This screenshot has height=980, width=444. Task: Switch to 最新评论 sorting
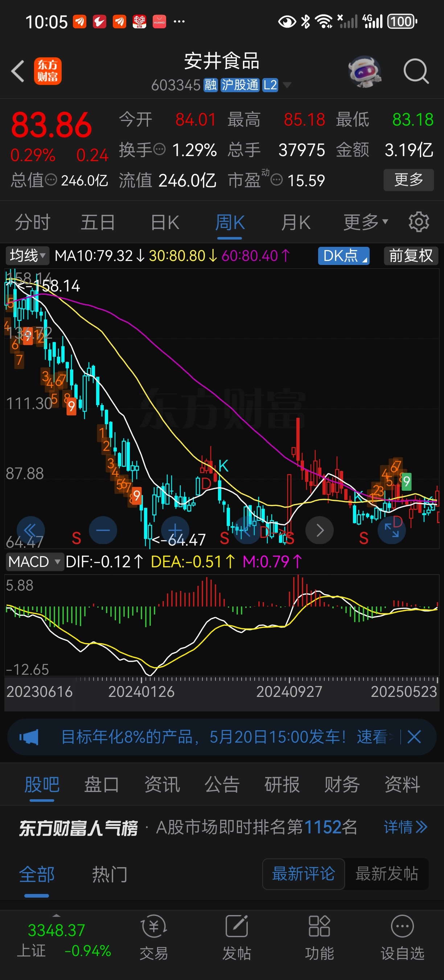click(x=303, y=874)
